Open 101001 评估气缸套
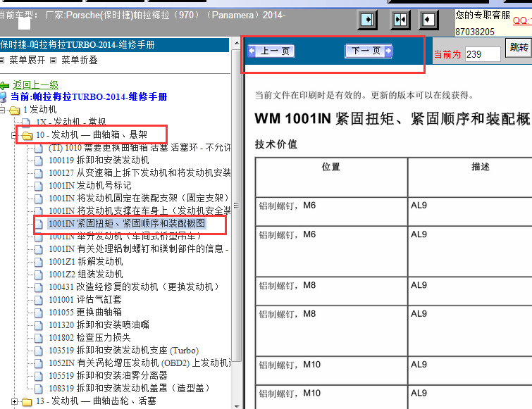Viewport: 532px width, 409px height. tap(85, 299)
